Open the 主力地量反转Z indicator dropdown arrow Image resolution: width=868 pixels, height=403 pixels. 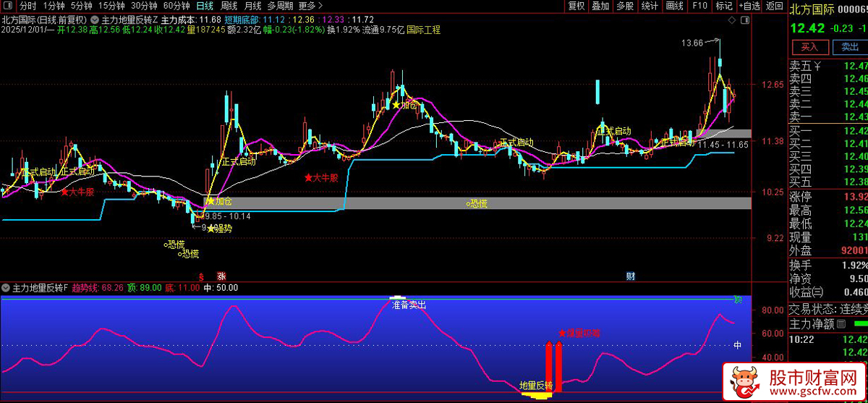point(95,19)
